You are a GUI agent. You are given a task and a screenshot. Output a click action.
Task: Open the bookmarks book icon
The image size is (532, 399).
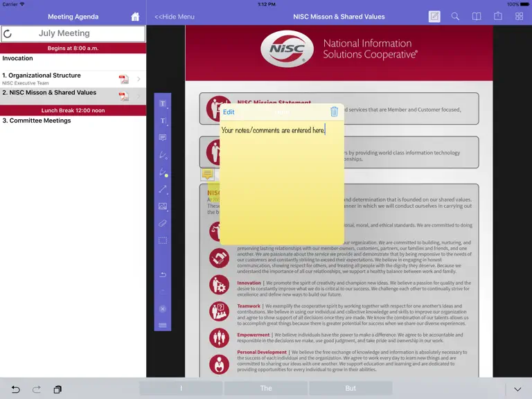tap(477, 17)
